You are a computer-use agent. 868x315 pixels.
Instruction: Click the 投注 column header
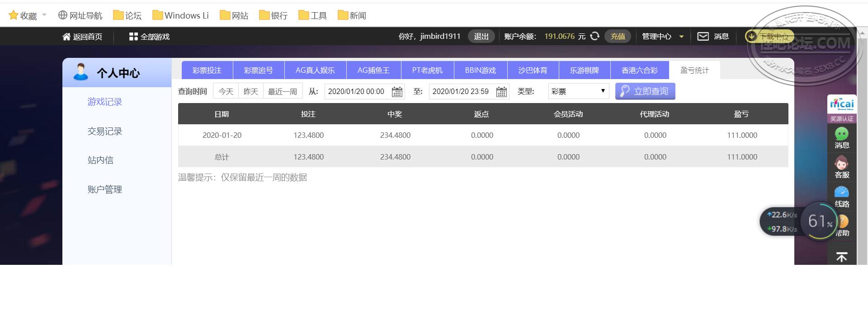[x=308, y=114]
